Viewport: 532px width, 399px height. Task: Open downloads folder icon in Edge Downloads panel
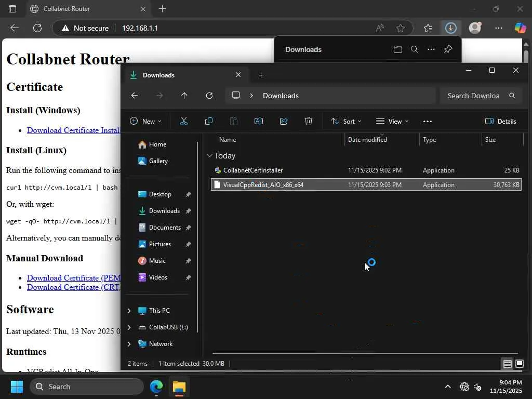pyautogui.click(x=397, y=49)
